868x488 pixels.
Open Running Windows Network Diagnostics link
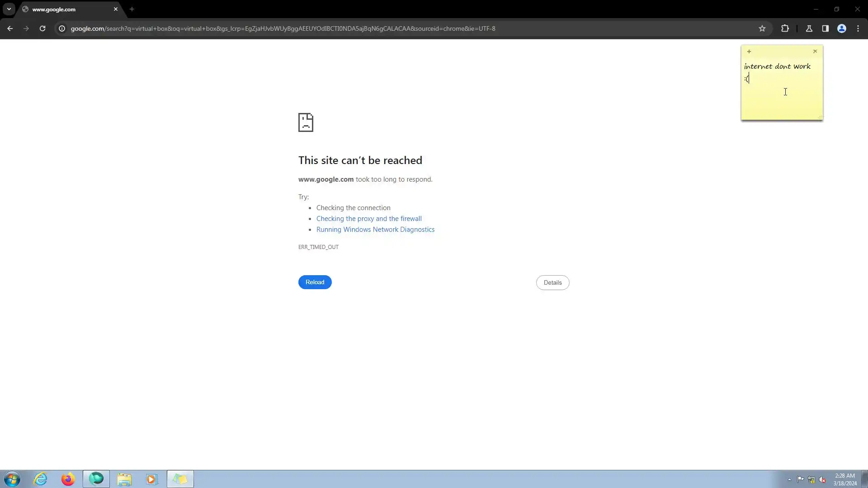point(375,230)
